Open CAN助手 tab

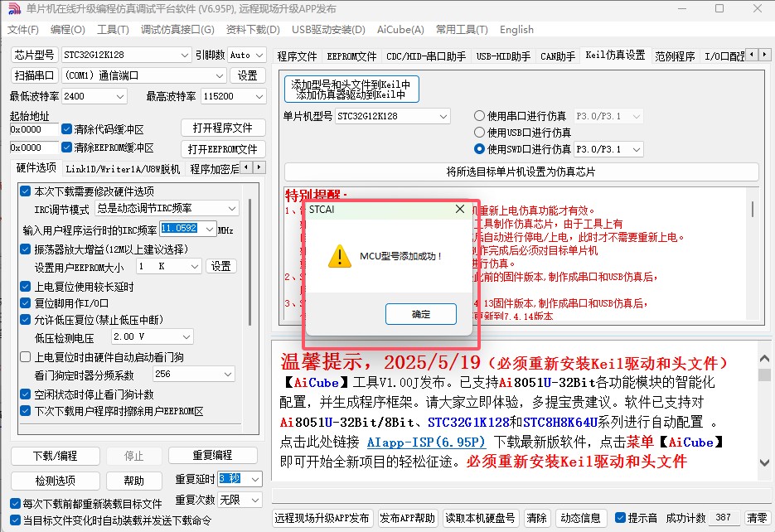pos(558,56)
